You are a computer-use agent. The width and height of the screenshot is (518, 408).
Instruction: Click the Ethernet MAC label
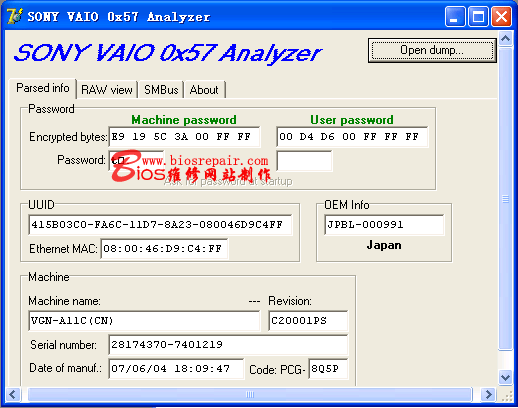pyautogui.click(x=63, y=249)
